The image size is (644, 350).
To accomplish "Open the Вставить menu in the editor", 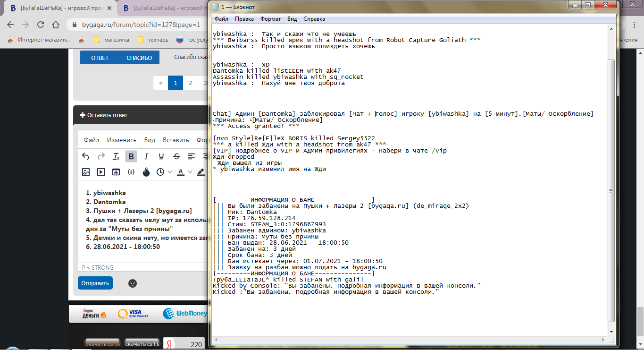I will 174,140.
